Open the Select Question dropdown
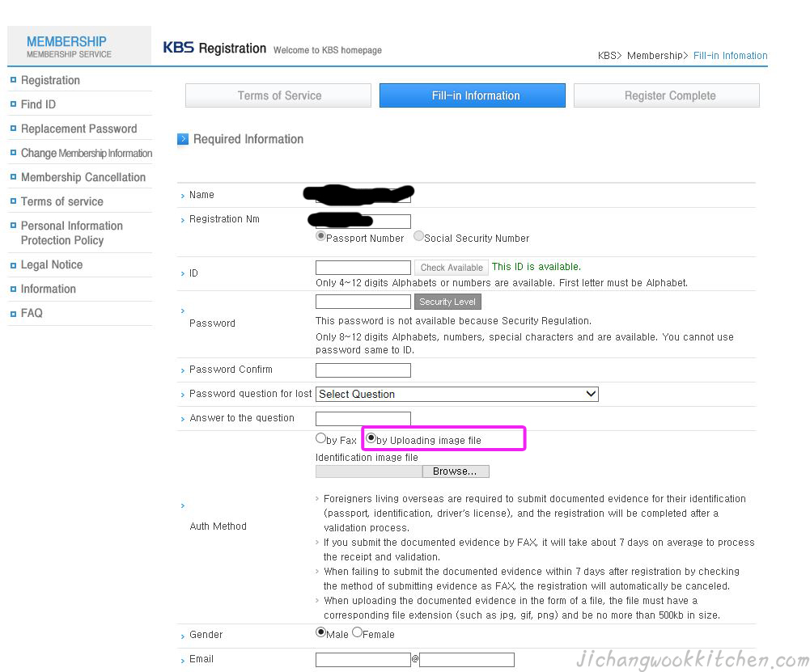Image resolution: width=810 pixels, height=672 pixels. (x=456, y=394)
